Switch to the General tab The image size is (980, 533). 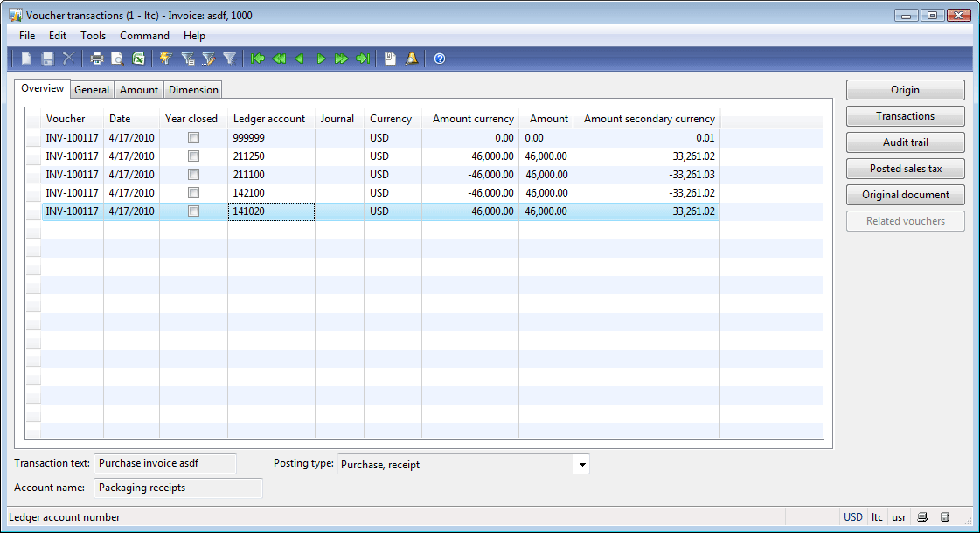pyautogui.click(x=92, y=90)
